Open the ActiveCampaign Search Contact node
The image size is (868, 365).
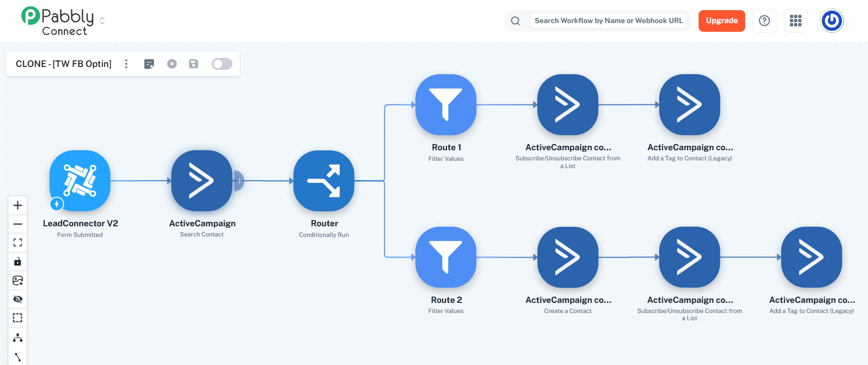click(x=202, y=181)
